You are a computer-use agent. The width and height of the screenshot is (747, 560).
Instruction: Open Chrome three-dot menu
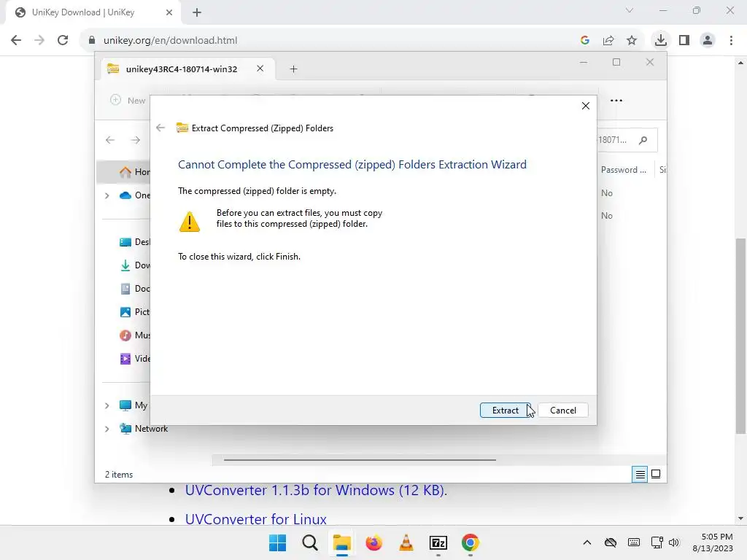pos(731,40)
